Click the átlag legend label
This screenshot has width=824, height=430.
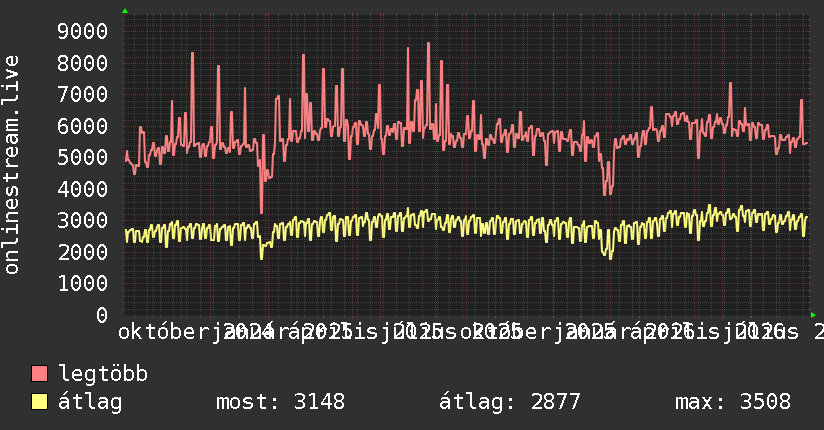pos(90,402)
